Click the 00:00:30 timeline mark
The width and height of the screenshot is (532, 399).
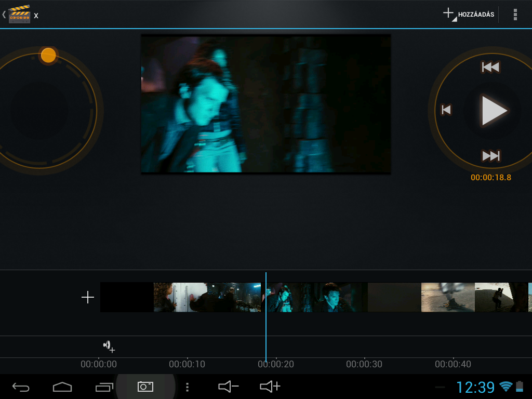pos(364,364)
